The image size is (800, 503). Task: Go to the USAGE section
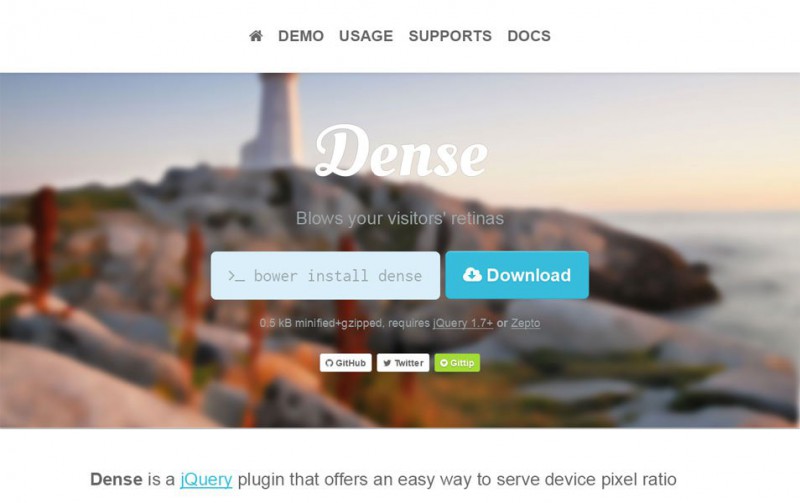point(366,36)
